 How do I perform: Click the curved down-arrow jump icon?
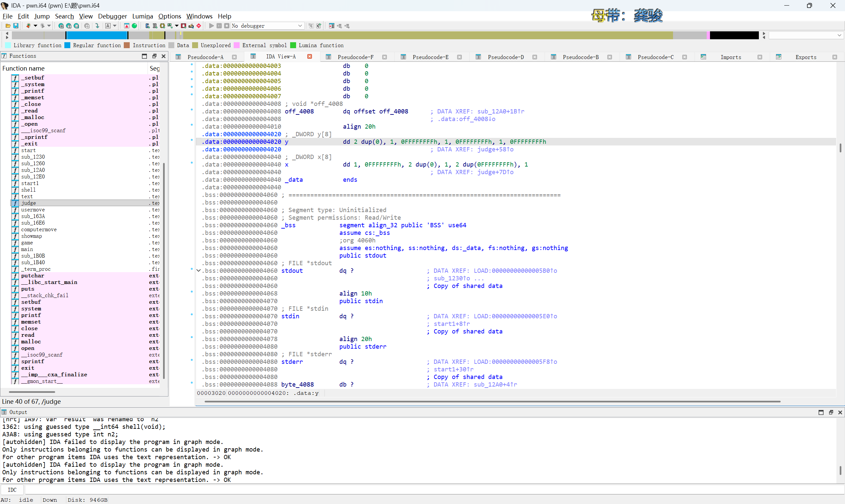97,26
